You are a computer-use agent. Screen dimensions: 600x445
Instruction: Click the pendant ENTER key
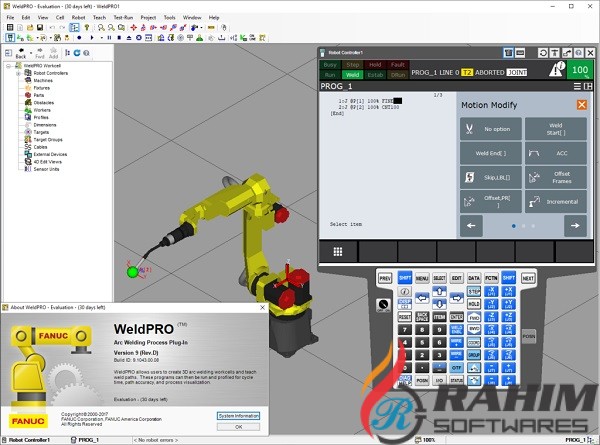pyautogui.click(x=457, y=317)
